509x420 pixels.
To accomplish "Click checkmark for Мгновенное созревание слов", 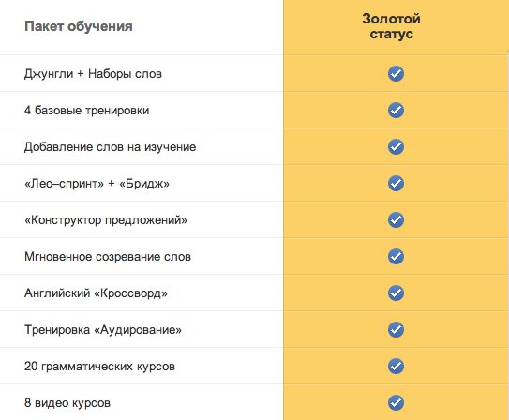I will point(396,257).
